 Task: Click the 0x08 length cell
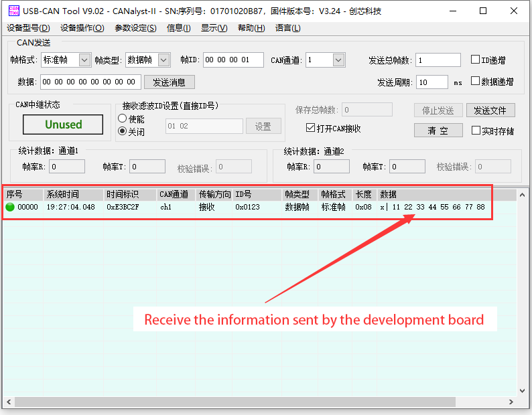pos(363,207)
